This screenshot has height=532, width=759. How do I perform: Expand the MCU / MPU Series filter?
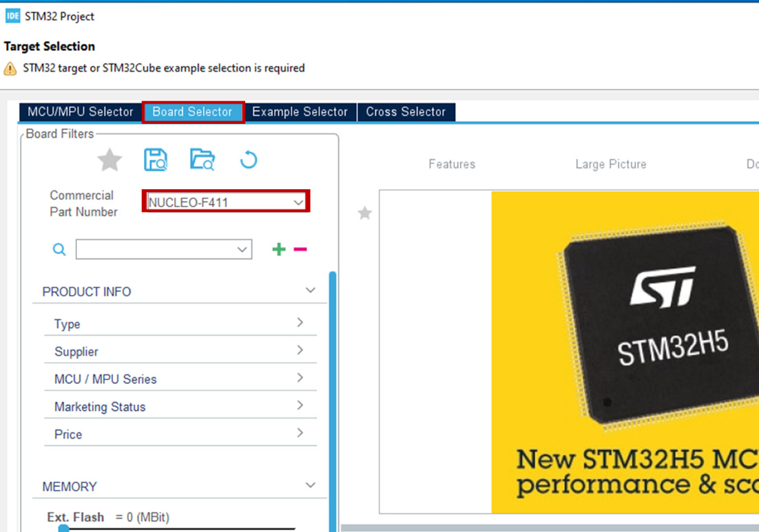pos(300,377)
